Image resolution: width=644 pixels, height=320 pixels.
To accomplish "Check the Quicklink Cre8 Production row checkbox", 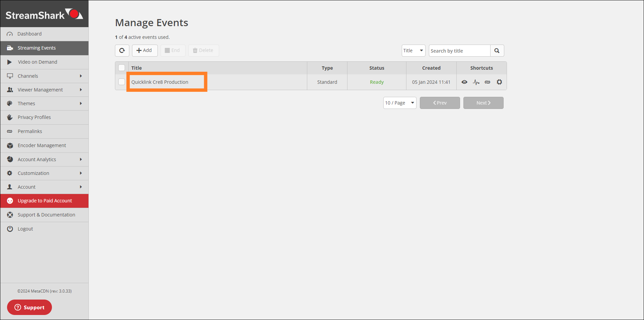I will click(x=122, y=82).
